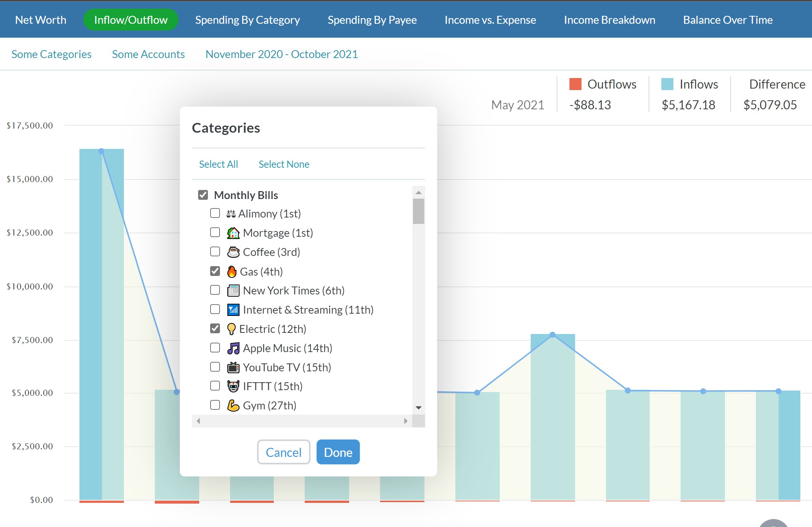Check the Gym (27th) checkbox
This screenshot has width=812, height=527.
click(215, 405)
